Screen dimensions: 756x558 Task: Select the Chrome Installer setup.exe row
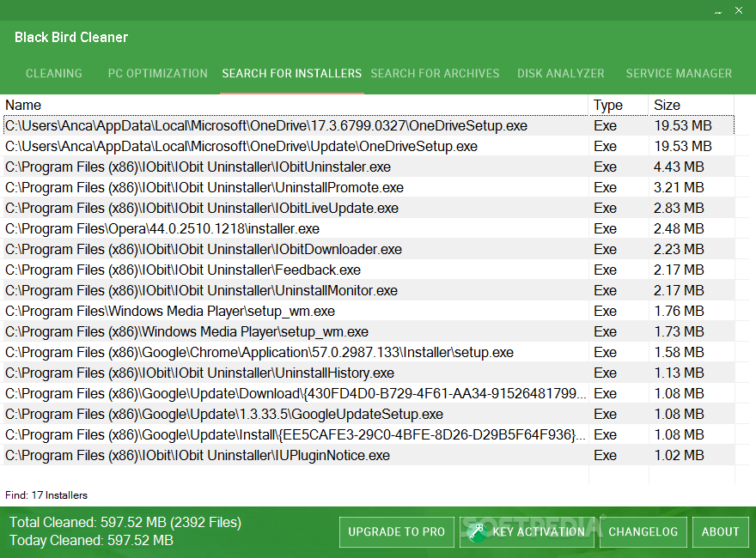pos(369,353)
